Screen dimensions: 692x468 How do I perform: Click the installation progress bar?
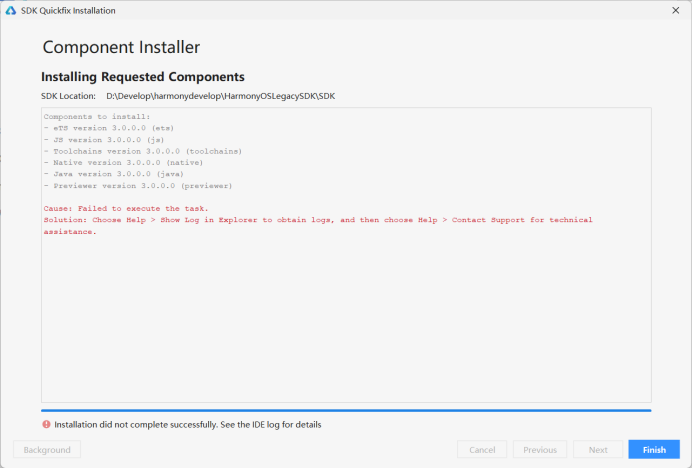(345, 410)
